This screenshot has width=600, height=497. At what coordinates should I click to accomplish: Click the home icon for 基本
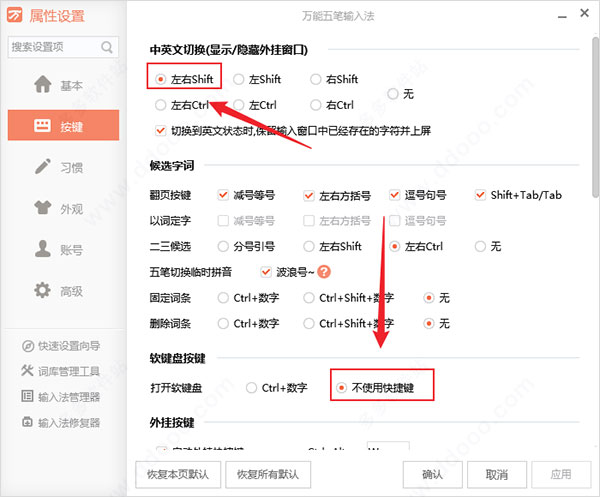pos(42,85)
